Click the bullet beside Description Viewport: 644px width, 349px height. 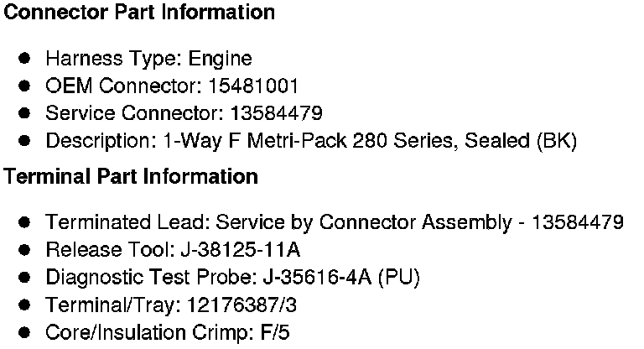24,141
